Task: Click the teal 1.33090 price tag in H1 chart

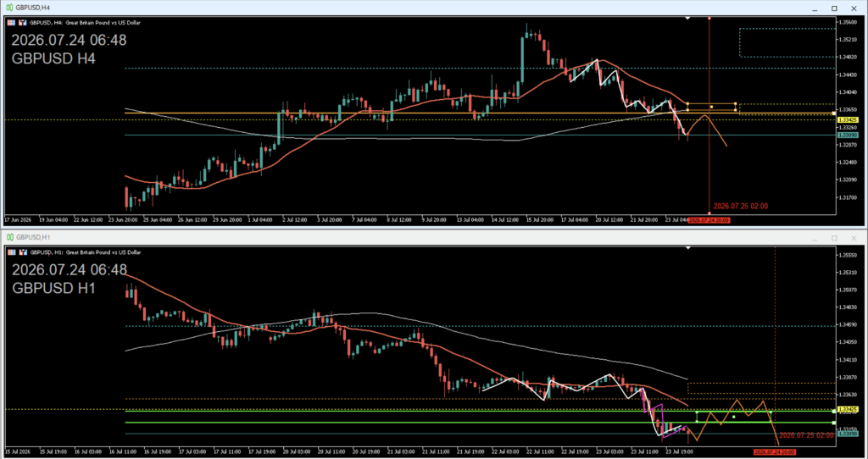Action: coord(848,434)
